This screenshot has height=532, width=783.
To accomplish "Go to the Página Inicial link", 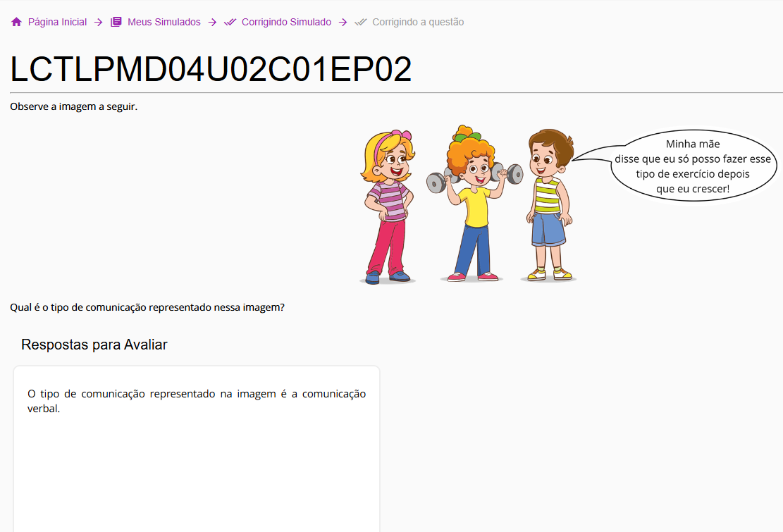I will (x=57, y=22).
